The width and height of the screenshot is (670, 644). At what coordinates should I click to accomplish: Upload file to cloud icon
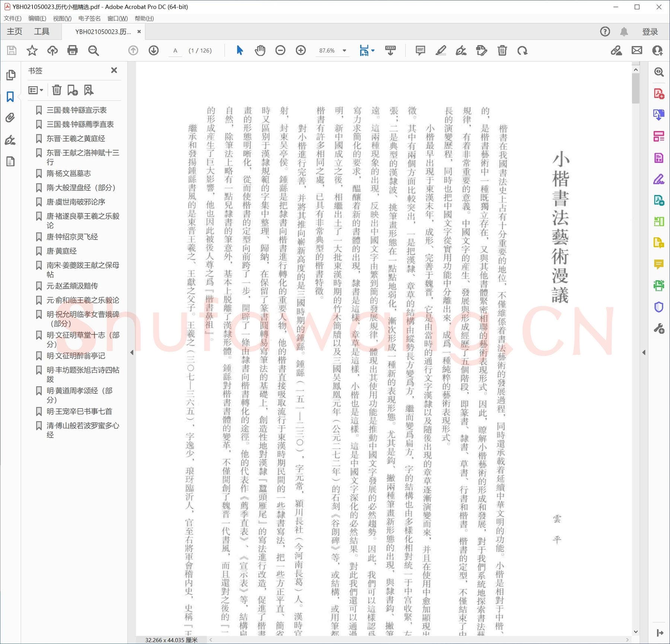[52, 51]
